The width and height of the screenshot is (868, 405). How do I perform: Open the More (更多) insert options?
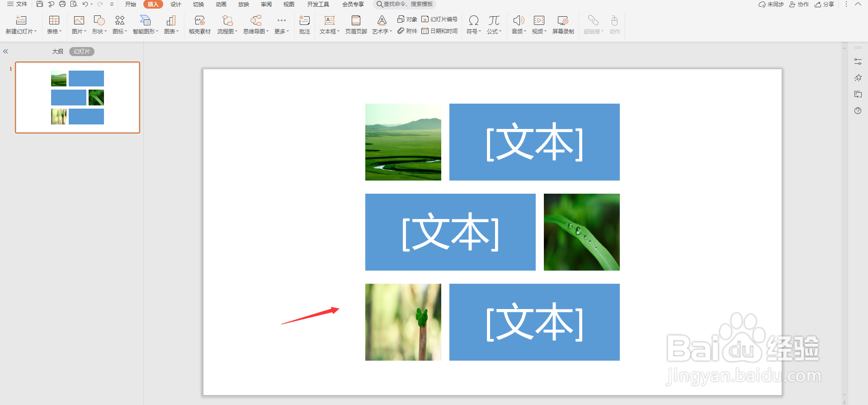click(281, 20)
